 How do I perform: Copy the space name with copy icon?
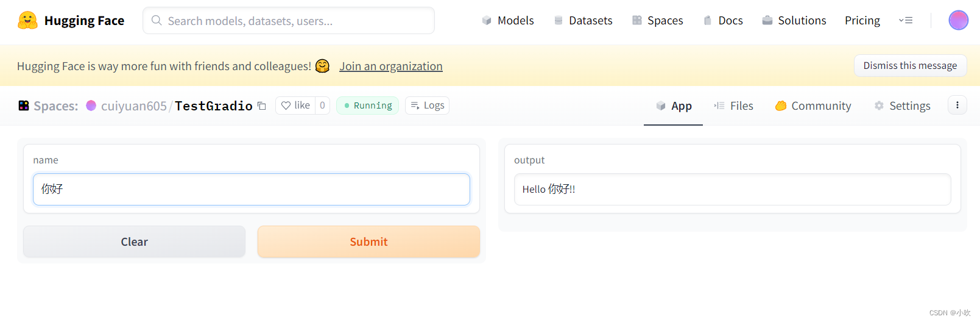[x=262, y=106]
